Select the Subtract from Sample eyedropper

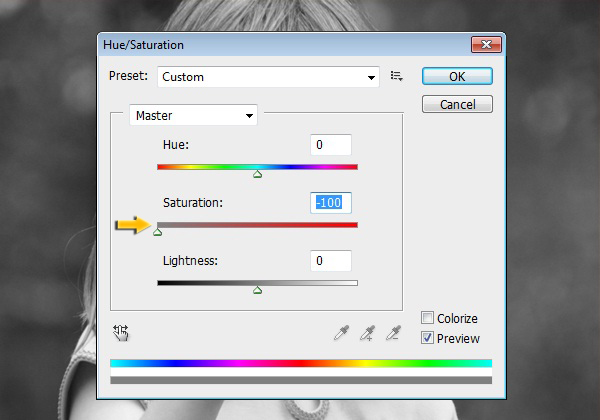[396, 333]
